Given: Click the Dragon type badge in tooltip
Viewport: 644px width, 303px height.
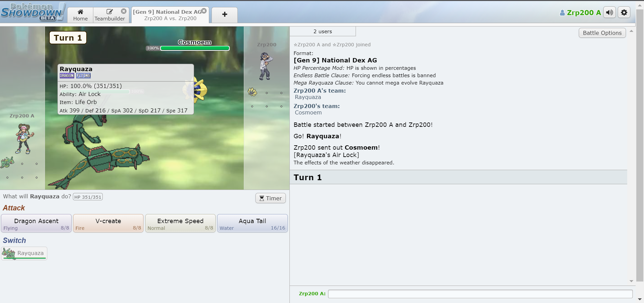Looking at the screenshot, I should 67,76.
